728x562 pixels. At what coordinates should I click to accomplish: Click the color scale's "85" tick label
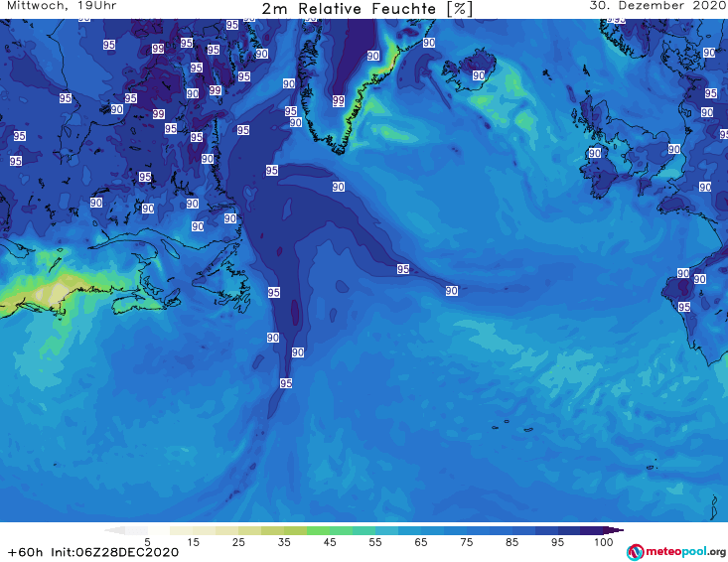511,542
